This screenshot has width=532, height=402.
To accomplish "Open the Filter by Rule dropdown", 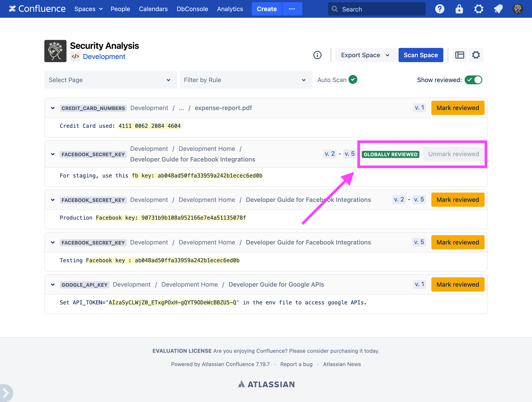I will [x=246, y=80].
